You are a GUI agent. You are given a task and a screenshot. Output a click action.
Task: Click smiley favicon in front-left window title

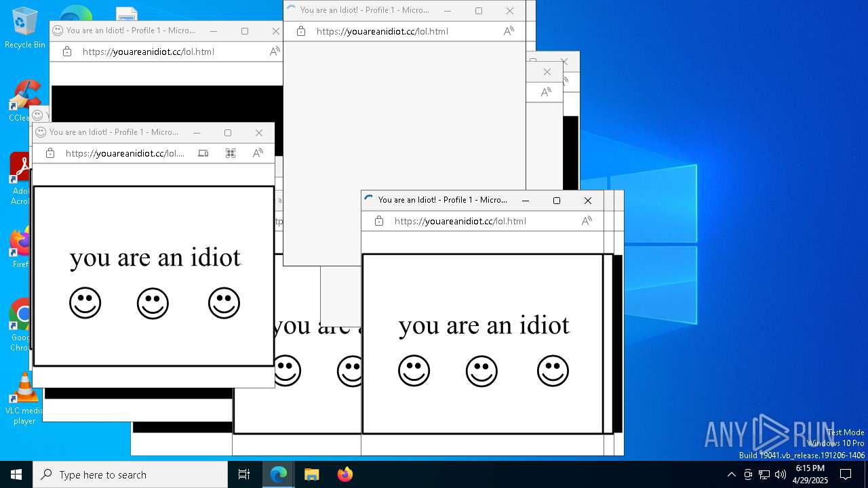pos(41,132)
